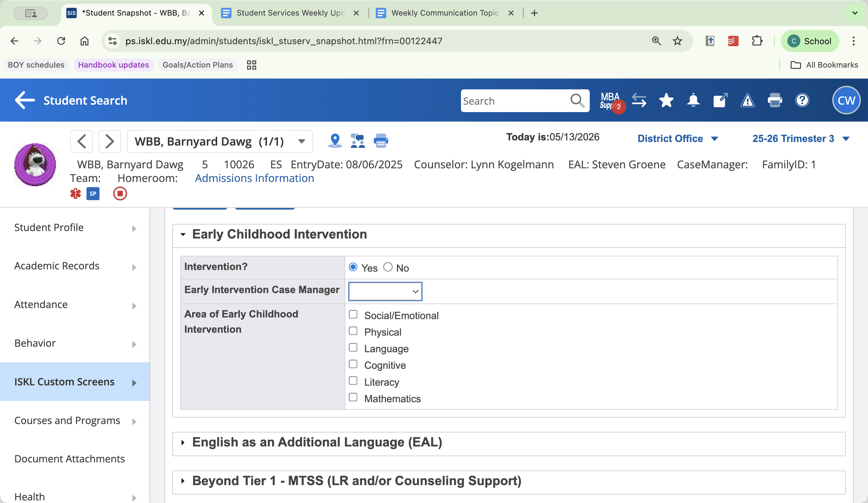The width and height of the screenshot is (868, 503).
Task: Open the help question mark icon
Action: click(802, 100)
